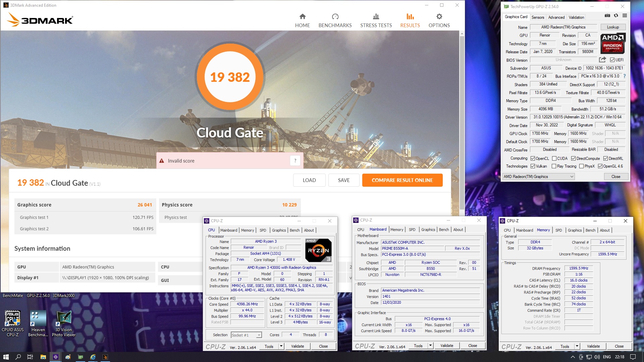Switch to Advanced tab in GPU-Z

556,17
